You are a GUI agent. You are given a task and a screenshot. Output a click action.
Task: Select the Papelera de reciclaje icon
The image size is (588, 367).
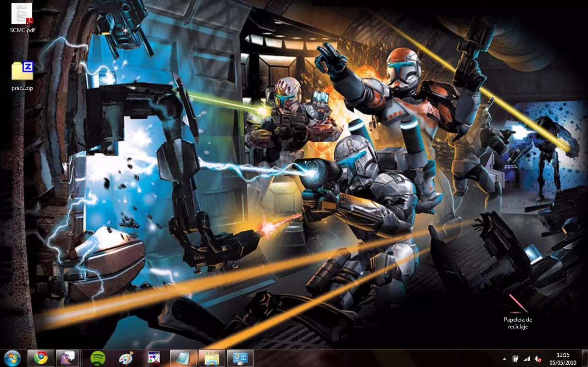coord(518,311)
